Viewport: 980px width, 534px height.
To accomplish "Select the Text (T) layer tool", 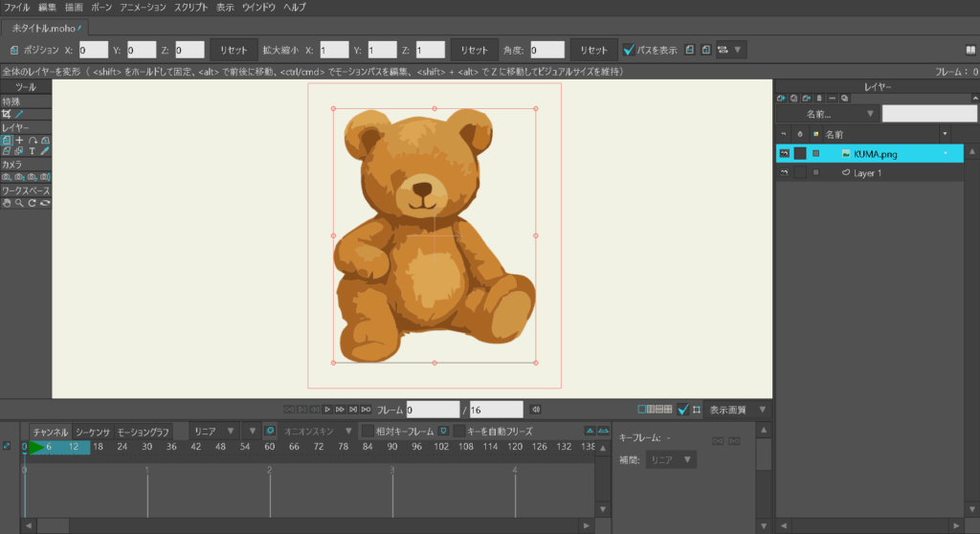I will tap(32, 151).
